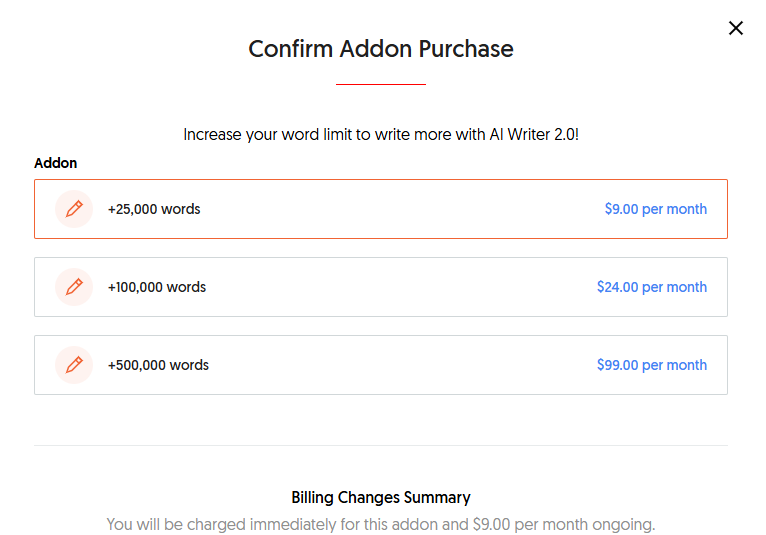Viewport: 766px width, 535px height.
Task: Click the $99.00 per month price
Action: 651,365
